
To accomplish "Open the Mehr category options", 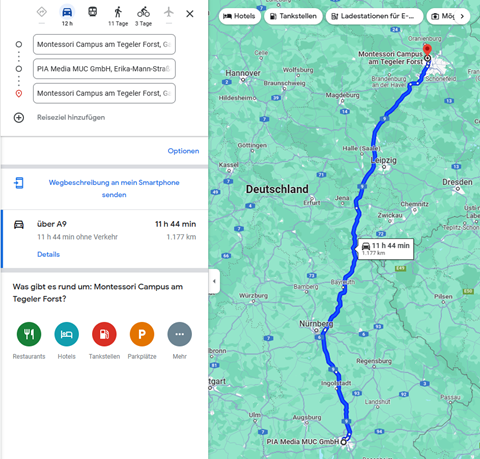I will tap(180, 334).
